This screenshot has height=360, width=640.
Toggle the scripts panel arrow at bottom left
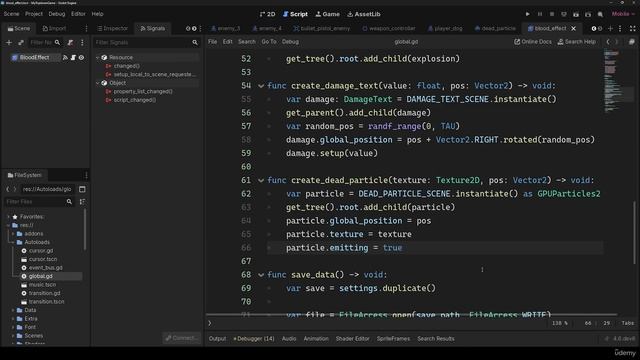(210, 323)
